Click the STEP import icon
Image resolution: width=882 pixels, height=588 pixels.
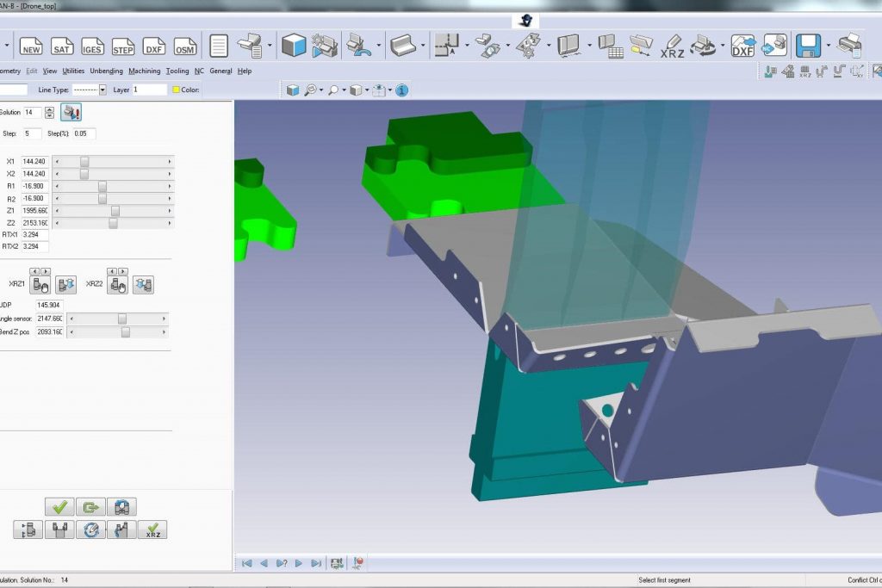point(122,46)
